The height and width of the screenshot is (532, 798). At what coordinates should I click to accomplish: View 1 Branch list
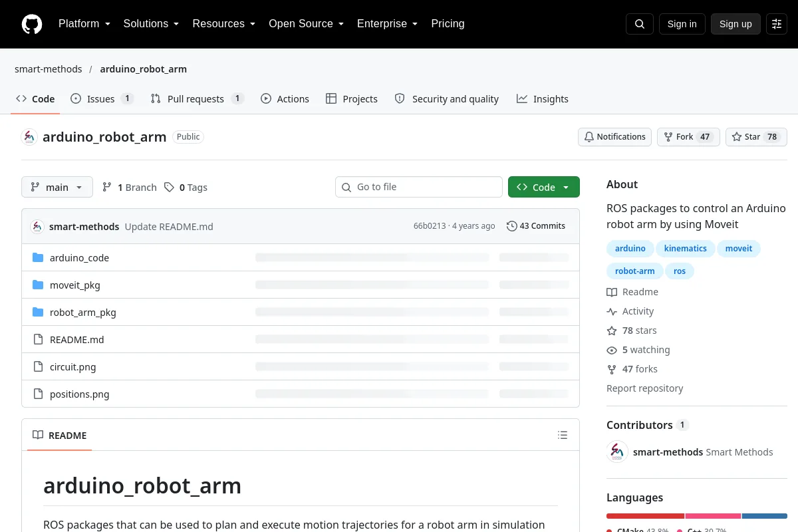(x=130, y=188)
